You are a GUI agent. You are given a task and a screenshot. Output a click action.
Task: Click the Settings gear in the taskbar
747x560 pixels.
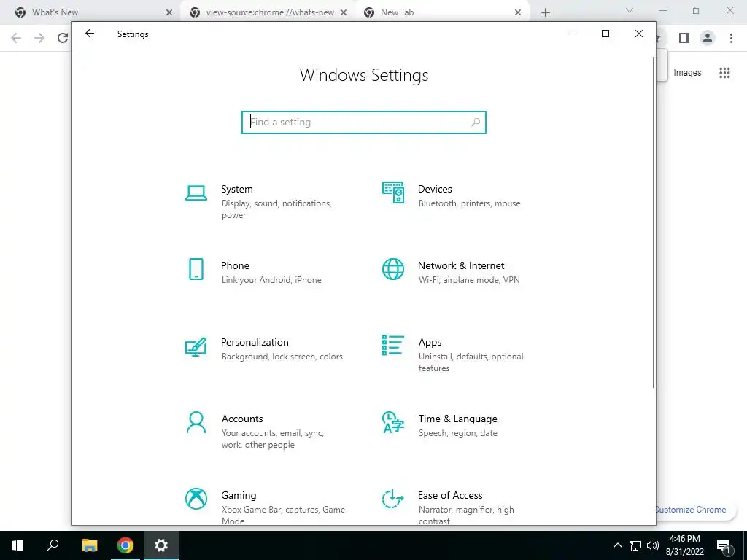(161, 545)
